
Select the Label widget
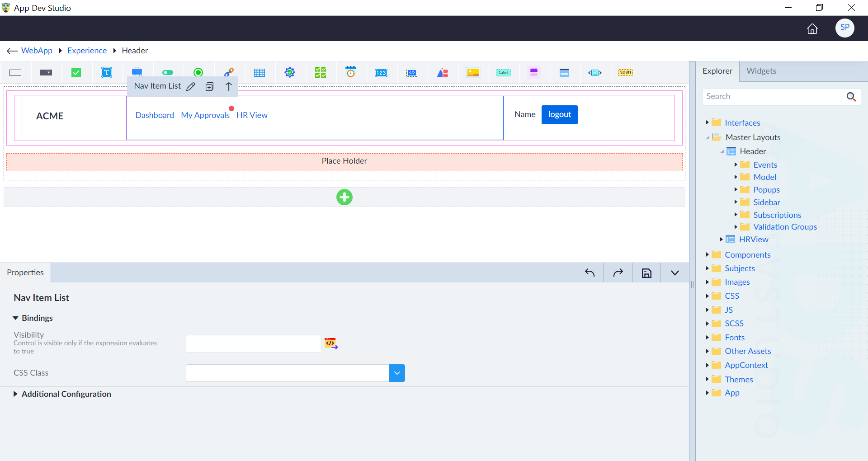click(503, 72)
